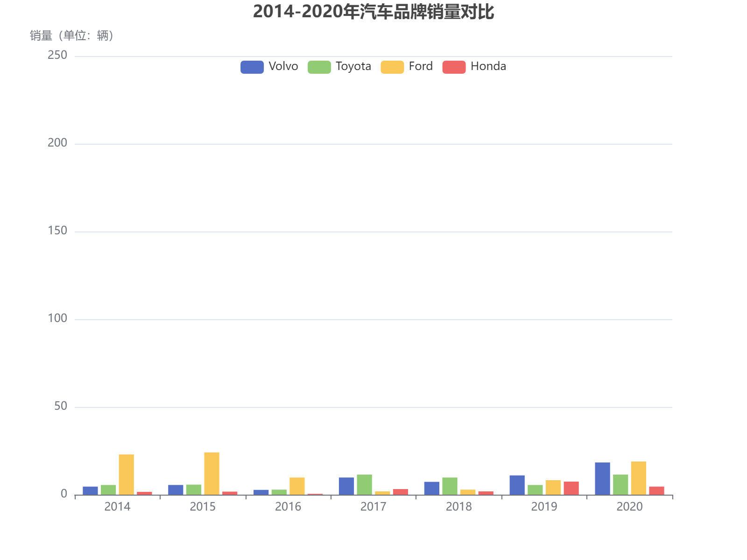Click the Volvo legend label
This screenshot has width=747, height=560.
click(x=283, y=66)
